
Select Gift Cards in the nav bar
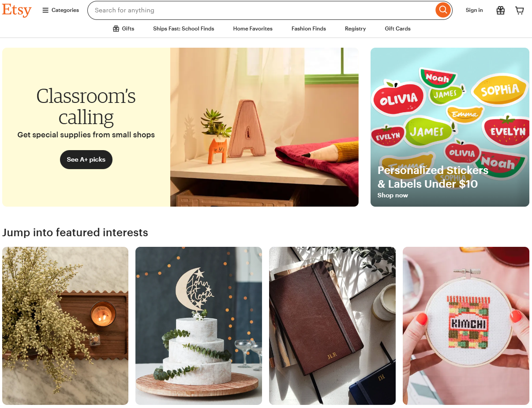[397, 29]
